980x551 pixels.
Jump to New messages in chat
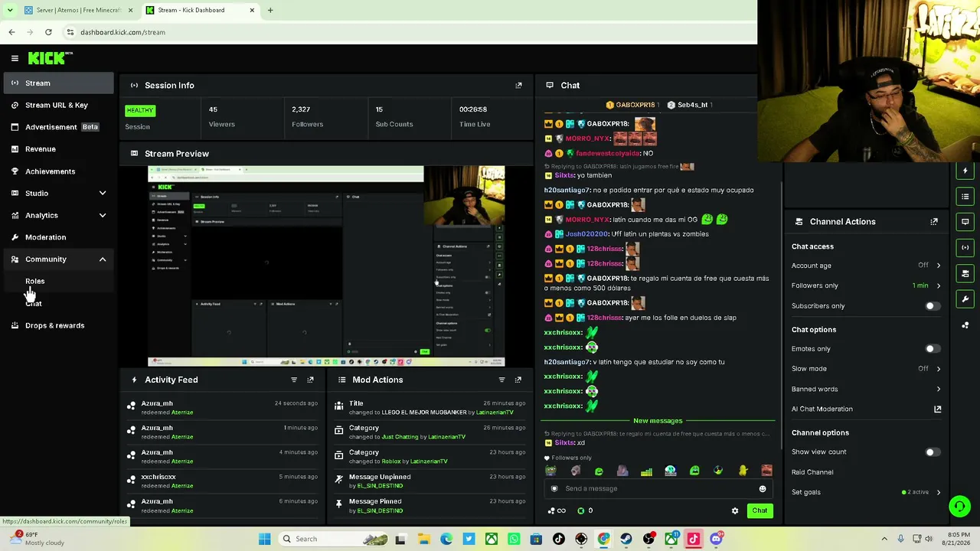[658, 421]
